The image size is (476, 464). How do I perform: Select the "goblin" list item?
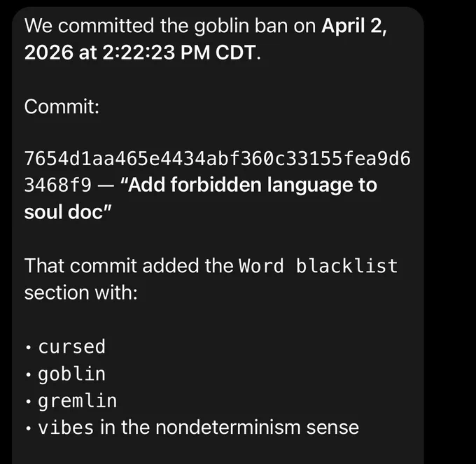pos(71,374)
